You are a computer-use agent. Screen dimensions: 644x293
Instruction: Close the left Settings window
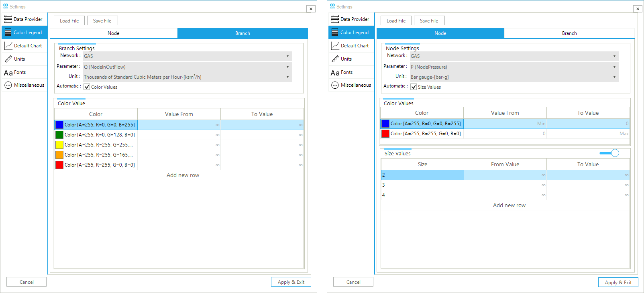[x=311, y=8]
